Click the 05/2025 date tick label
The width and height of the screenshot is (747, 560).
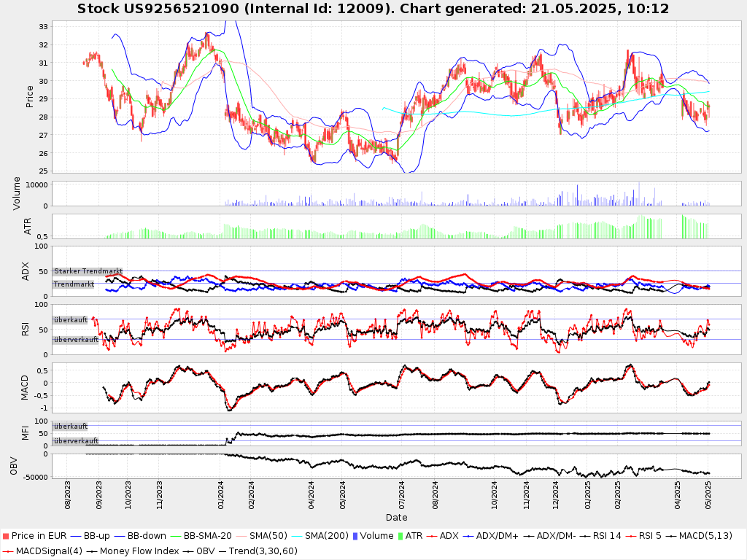708,495
